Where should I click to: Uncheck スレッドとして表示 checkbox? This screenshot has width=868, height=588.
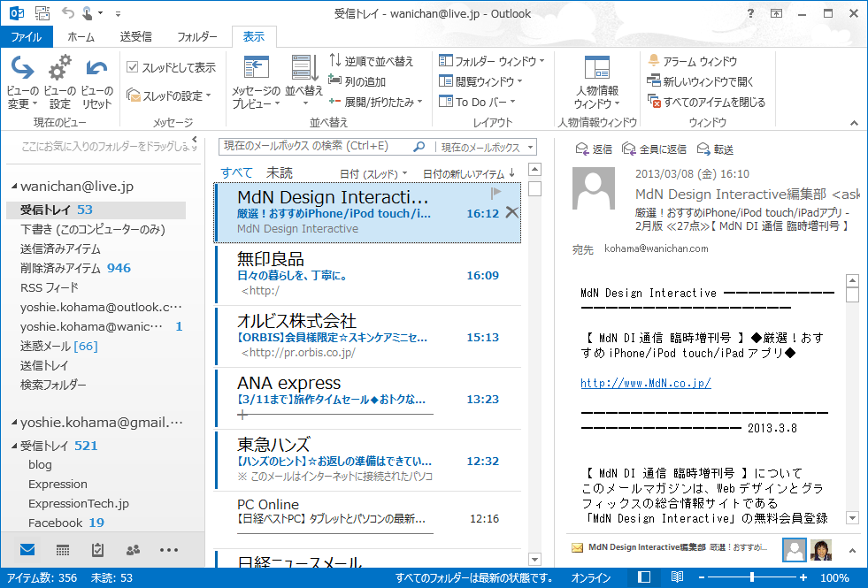[132, 67]
